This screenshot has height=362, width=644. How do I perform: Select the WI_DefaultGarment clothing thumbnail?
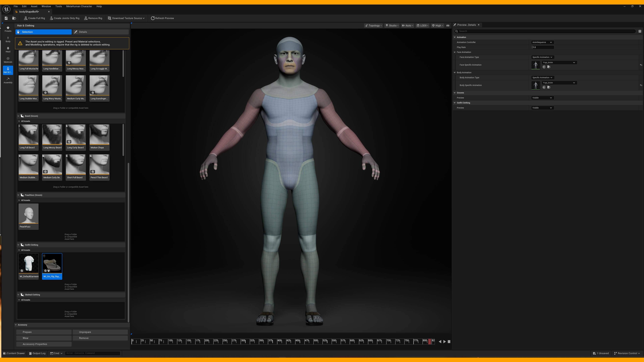point(29,266)
